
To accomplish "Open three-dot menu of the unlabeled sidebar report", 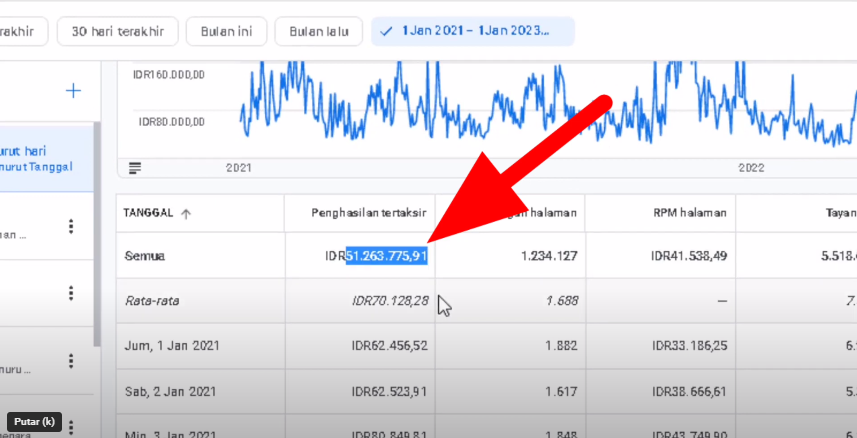I will [71, 293].
